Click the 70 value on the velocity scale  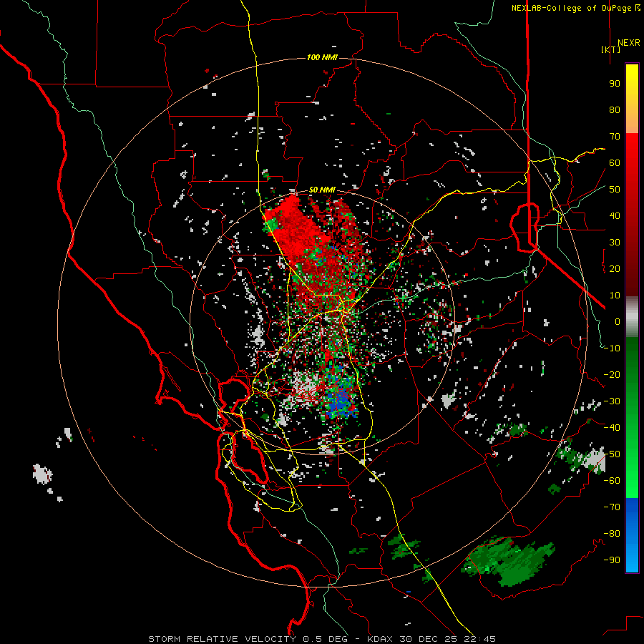pyautogui.click(x=615, y=137)
